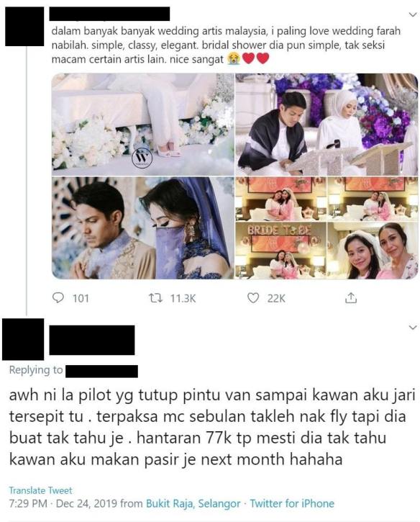Open the share upload icon
The image size is (420, 522).
click(x=350, y=297)
